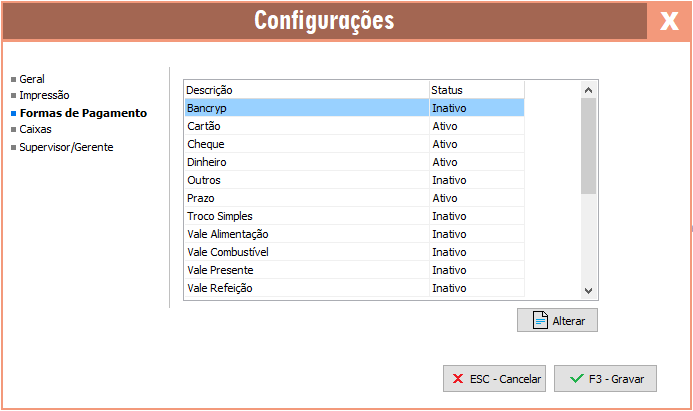The height and width of the screenshot is (411, 693).
Task: Open the Impressão settings section
Action: pyautogui.click(x=44, y=95)
